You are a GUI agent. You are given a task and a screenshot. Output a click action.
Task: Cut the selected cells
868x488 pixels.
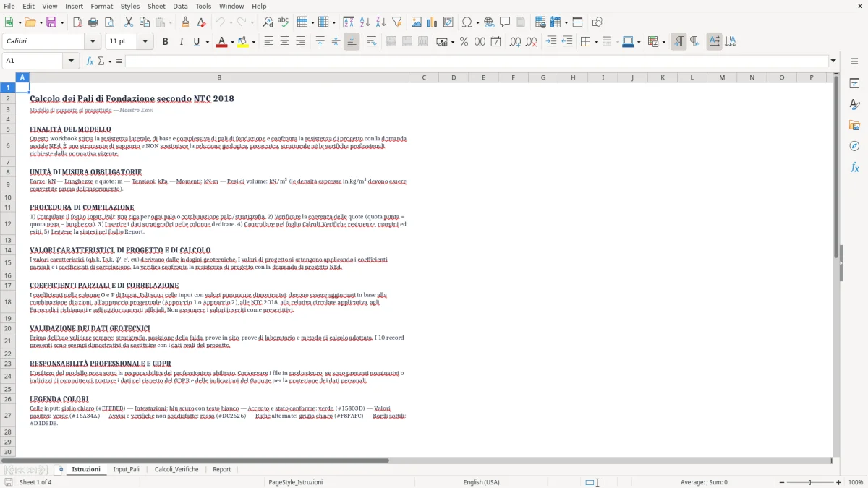tap(128, 22)
